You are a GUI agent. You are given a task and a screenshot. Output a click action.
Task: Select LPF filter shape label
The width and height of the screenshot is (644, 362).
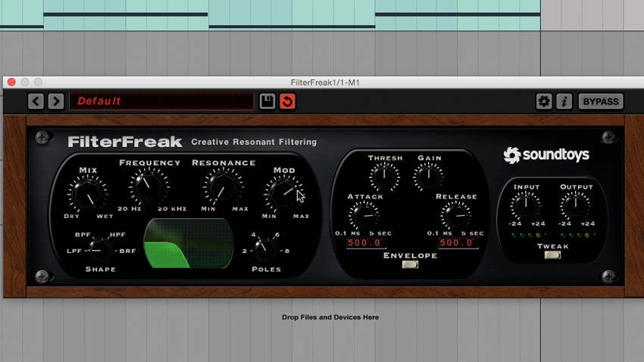pos(74,251)
